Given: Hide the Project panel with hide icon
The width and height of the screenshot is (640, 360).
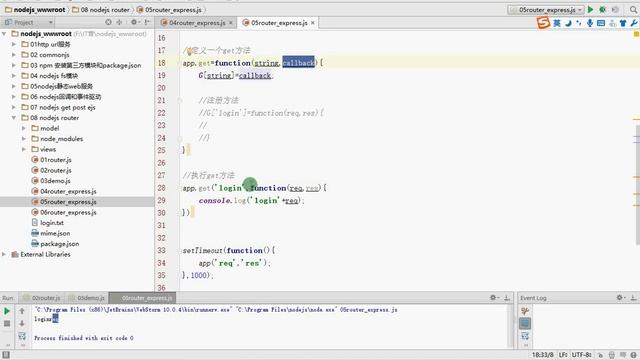Looking at the screenshot, I should click(x=147, y=22).
